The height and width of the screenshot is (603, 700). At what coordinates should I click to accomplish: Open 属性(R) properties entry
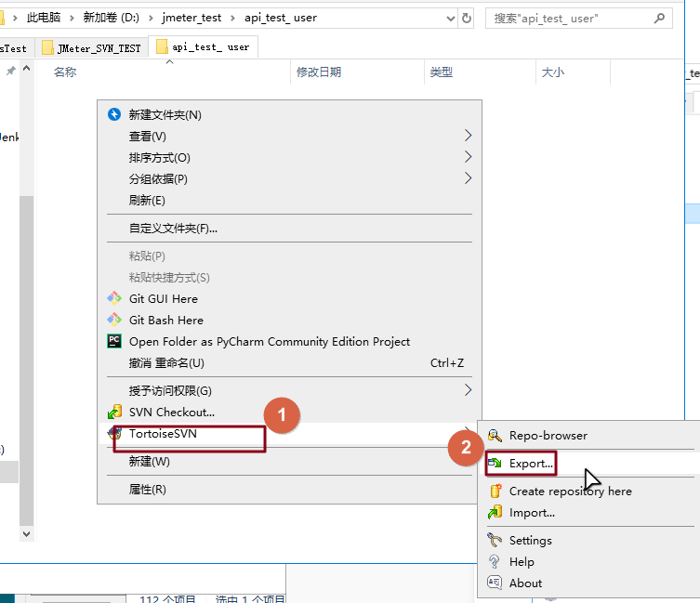(290, 490)
